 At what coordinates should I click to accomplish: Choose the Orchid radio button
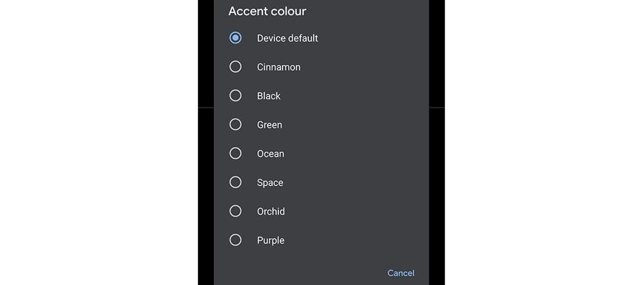click(x=235, y=211)
